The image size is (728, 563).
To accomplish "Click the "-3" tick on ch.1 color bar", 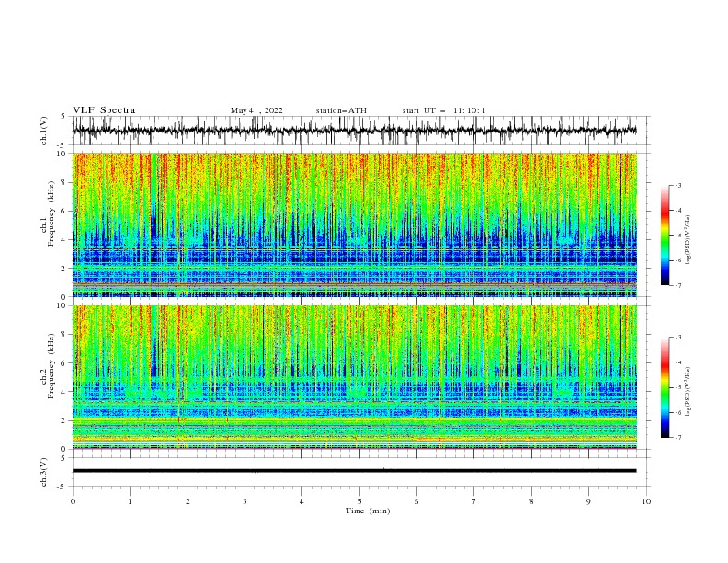I will [678, 185].
